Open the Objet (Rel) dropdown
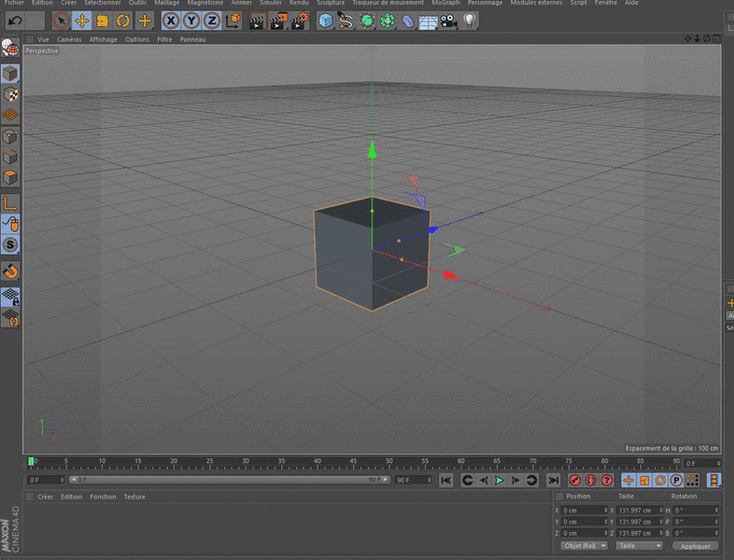734x560 pixels. coord(584,545)
